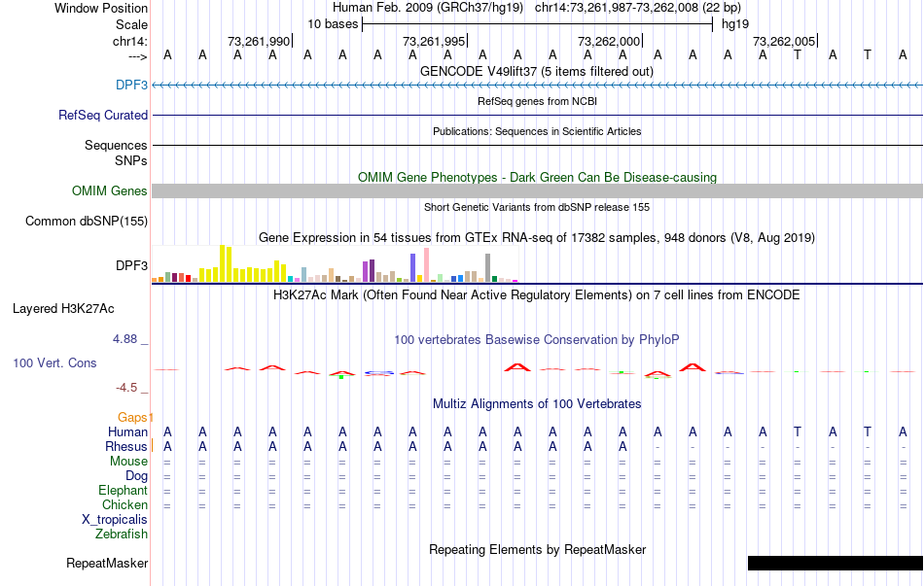Open Multiz Alignments of 100 Vertebrates title
This screenshot has height=586, width=924.
tap(537, 404)
